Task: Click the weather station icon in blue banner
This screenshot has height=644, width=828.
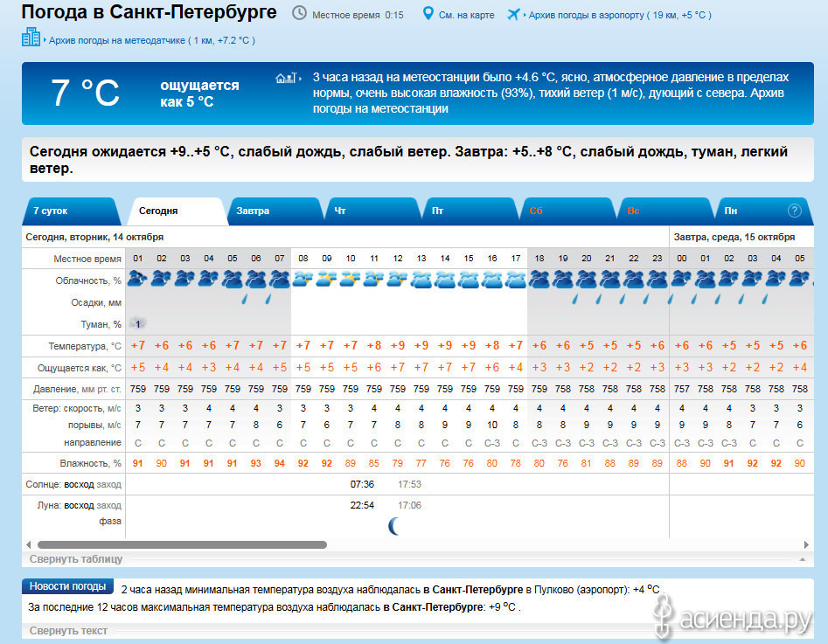Action: (x=288, y=78)
